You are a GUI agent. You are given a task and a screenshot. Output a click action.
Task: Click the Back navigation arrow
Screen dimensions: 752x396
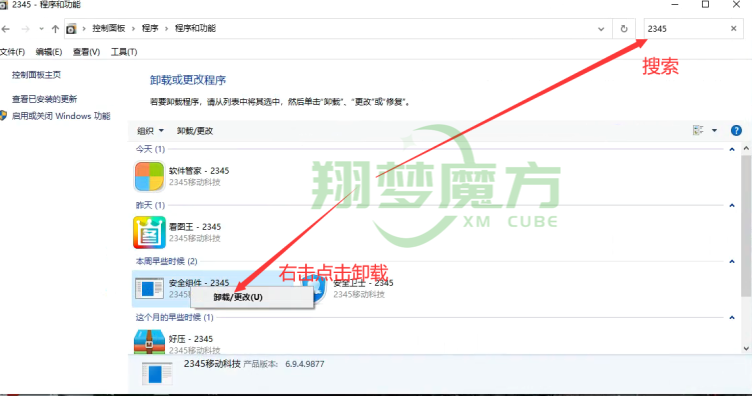[6, 29]
